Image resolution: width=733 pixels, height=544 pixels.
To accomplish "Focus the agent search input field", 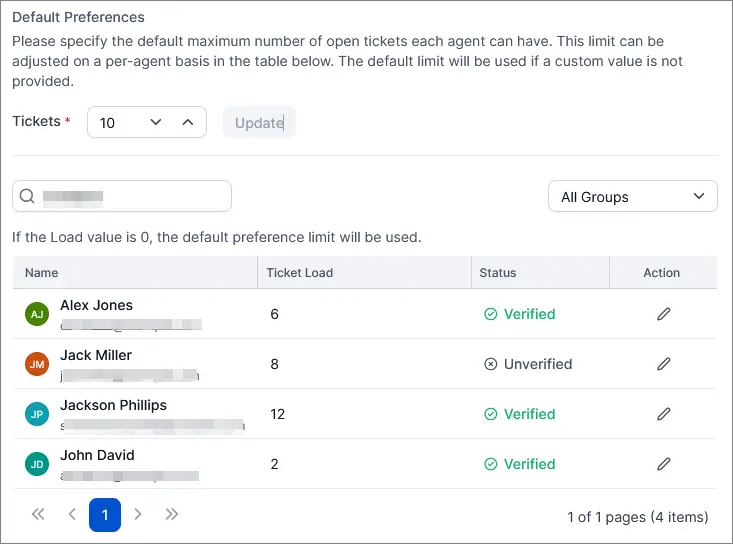I will pos(122,196).
